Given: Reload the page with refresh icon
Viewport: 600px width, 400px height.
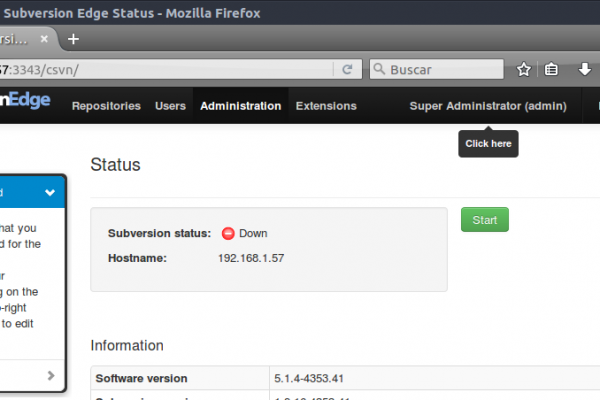Looking at the screenshot, I should 347,69.
